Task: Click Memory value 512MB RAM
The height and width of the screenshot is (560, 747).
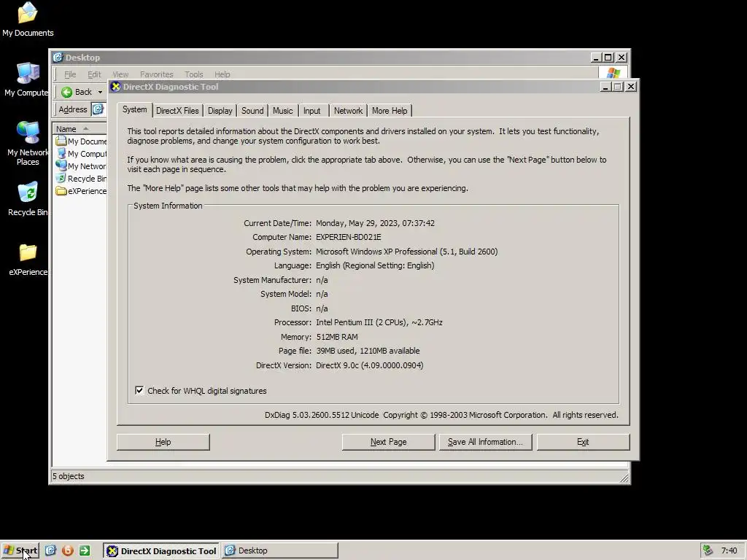Action: [337, 337]
